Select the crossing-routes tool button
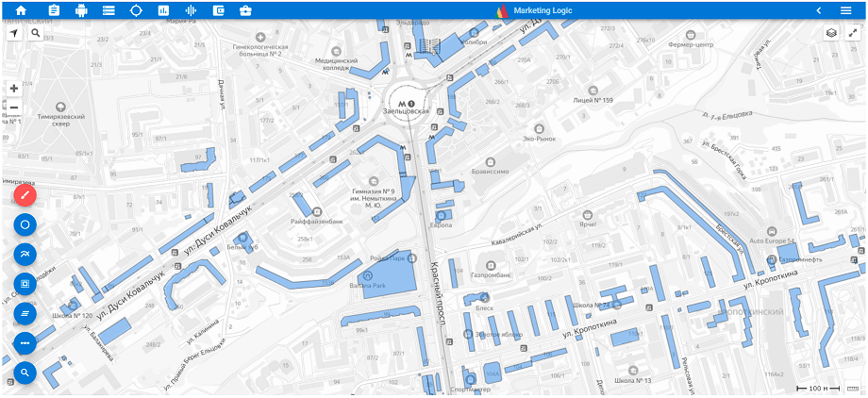 (25, 254)
